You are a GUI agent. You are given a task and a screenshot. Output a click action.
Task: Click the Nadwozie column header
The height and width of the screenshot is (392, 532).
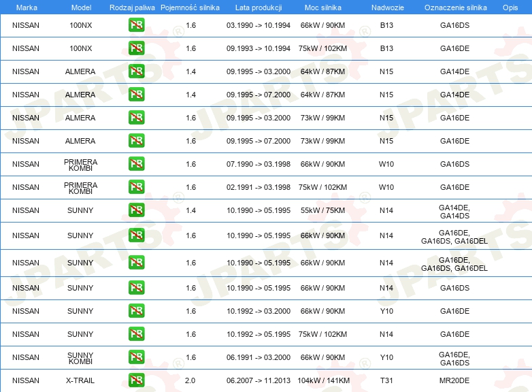pos(388,7)
